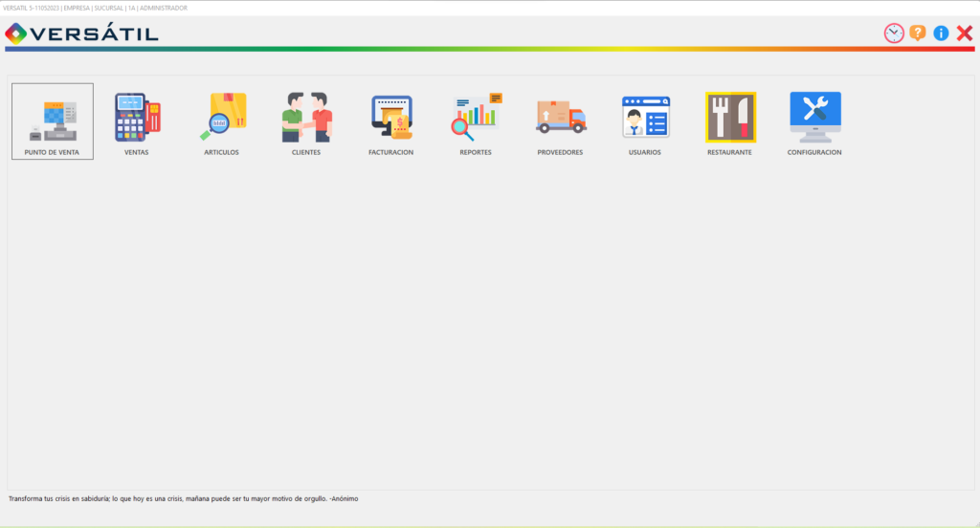Open the Proveedores truck icon

pos(561,118)
